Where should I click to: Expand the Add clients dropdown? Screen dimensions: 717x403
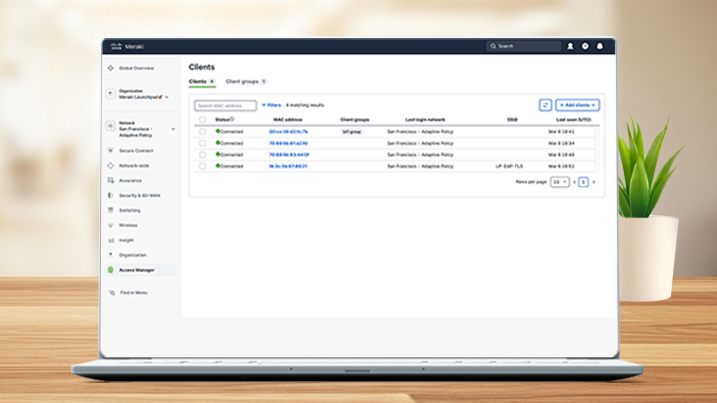coord(578,105)
